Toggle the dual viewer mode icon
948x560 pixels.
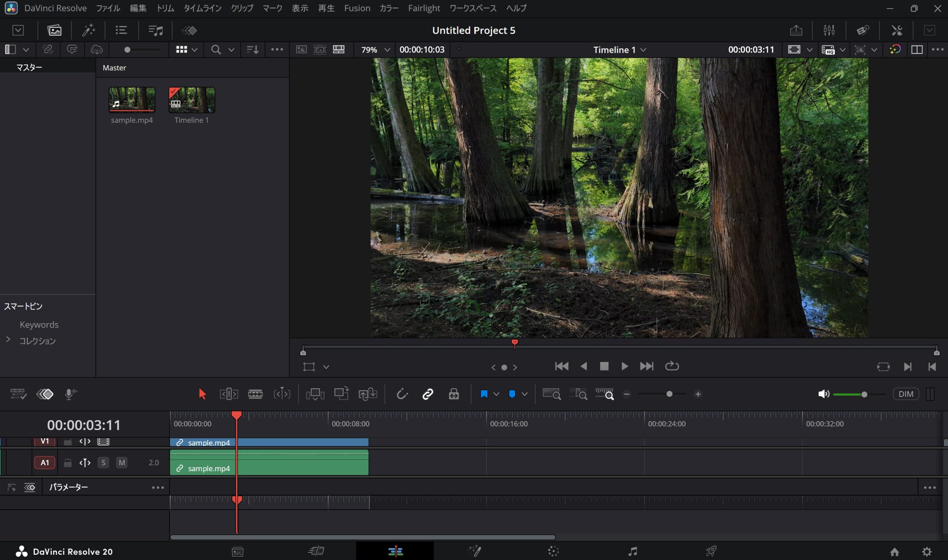click(x=917, y=50)
